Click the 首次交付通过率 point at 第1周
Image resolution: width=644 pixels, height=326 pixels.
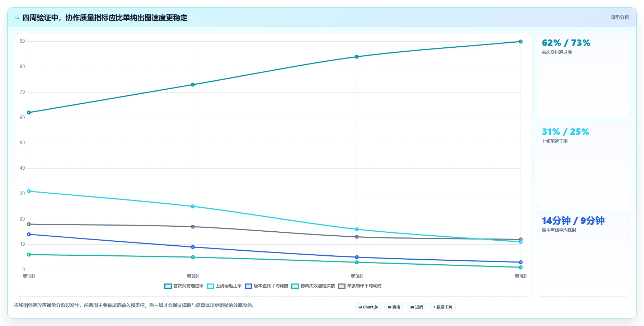point(29,113)
